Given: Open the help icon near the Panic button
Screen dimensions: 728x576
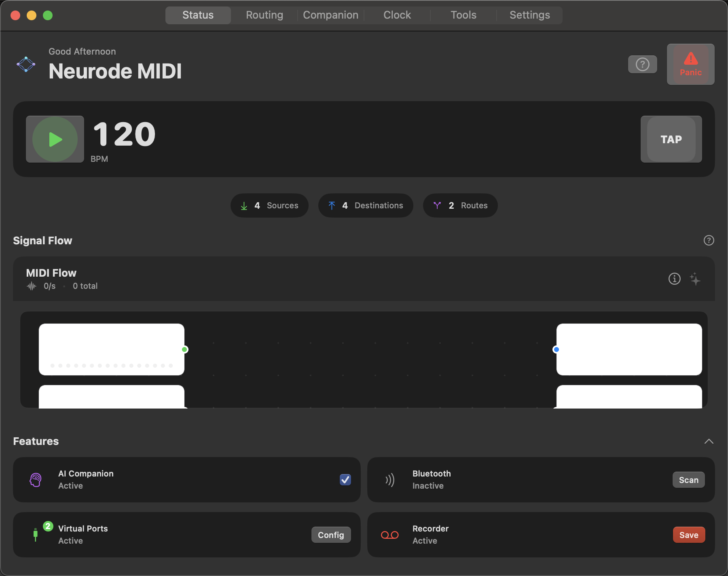Looking at the screenshot, I should coord(642,64).
